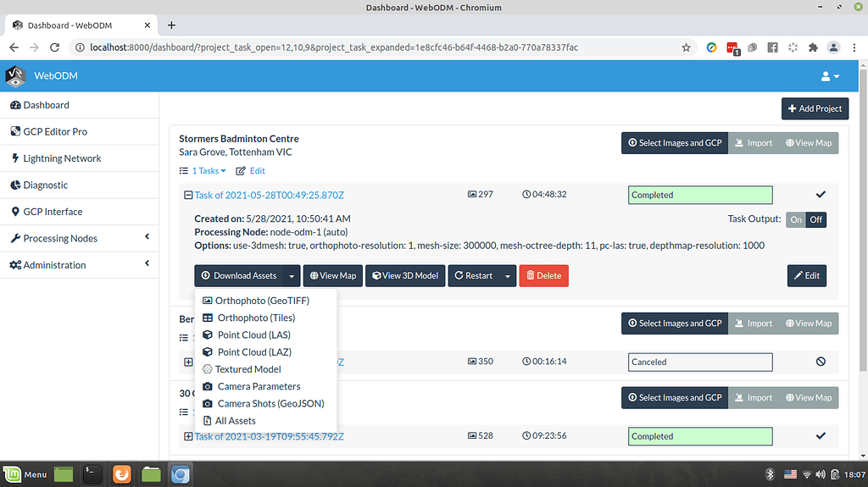
Task: Click the Edit pencil button in task panel
Action: point(806,275)
